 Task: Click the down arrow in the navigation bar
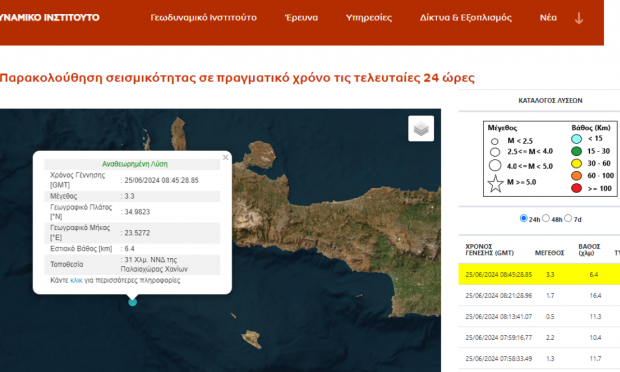(579, 18)
